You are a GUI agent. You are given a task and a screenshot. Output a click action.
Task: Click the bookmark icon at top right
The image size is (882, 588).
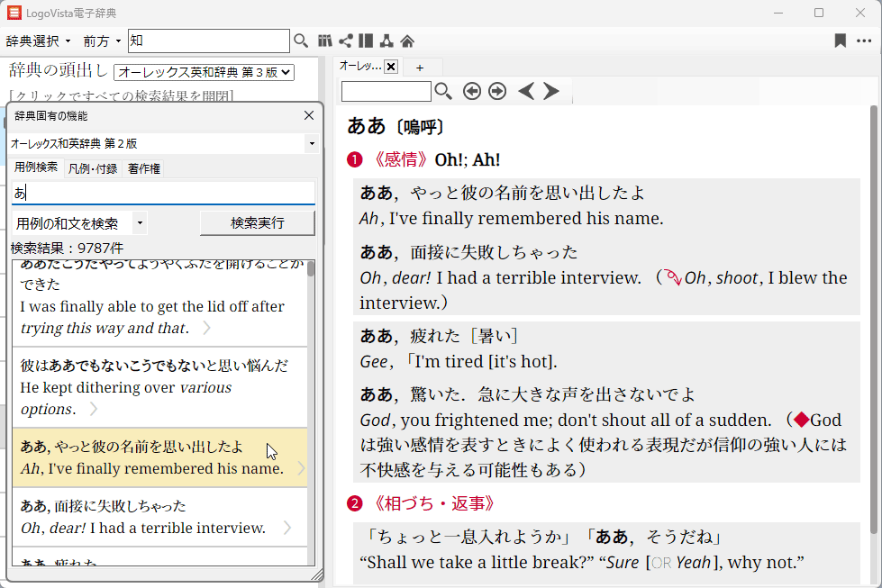[x=840, y=41]
